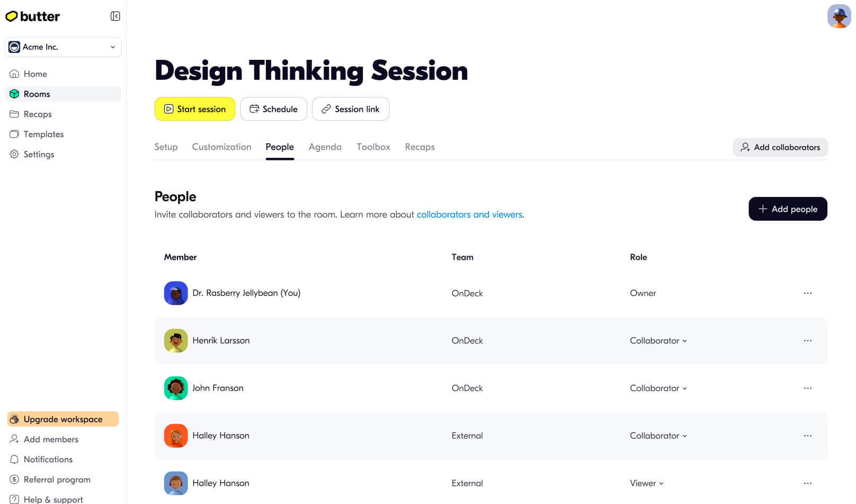Open more options for John Franson
Screen dimensions: 856x504
807,388
